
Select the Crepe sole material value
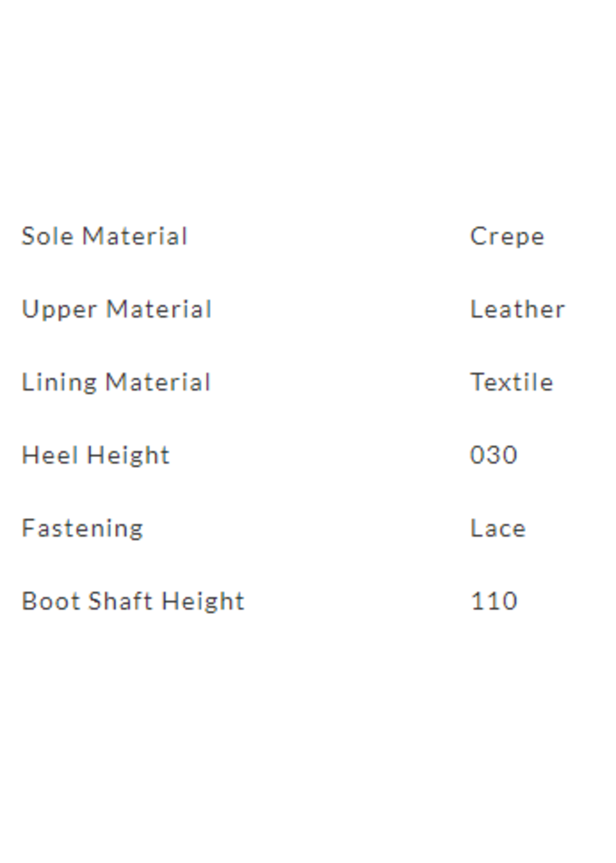pos(507,237)
